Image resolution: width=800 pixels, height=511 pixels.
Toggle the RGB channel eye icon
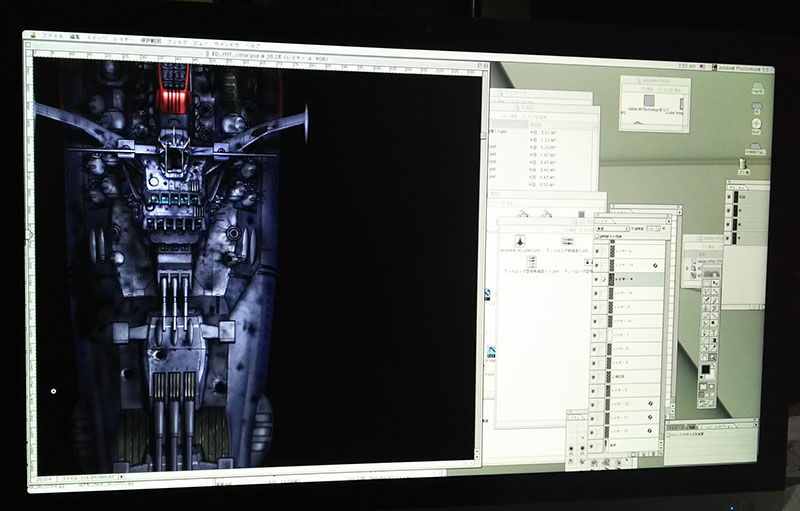729,197
